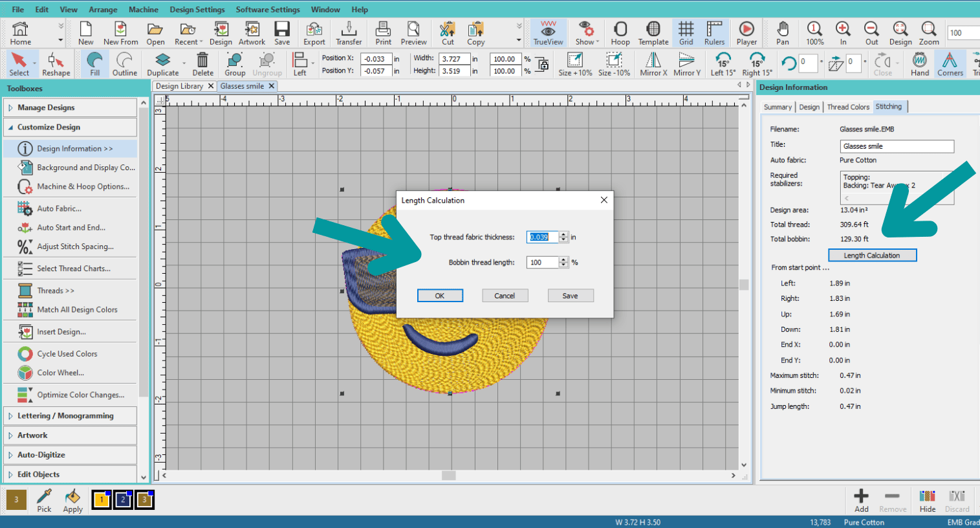Click the Duplicate icon
Screen dimensions: 980x528
point(162,64)
